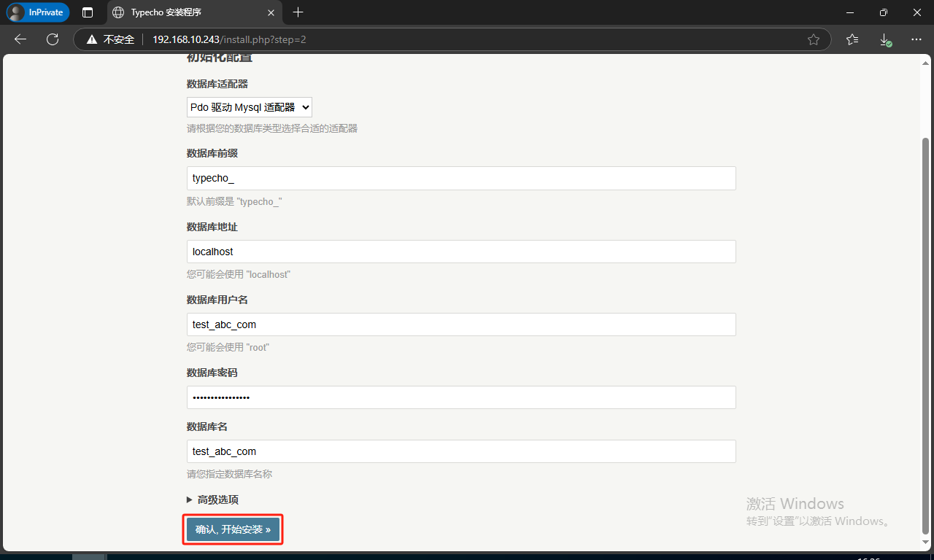Click the not secure warning icon
Screen dimensions: 934x560
coord(92,39)
